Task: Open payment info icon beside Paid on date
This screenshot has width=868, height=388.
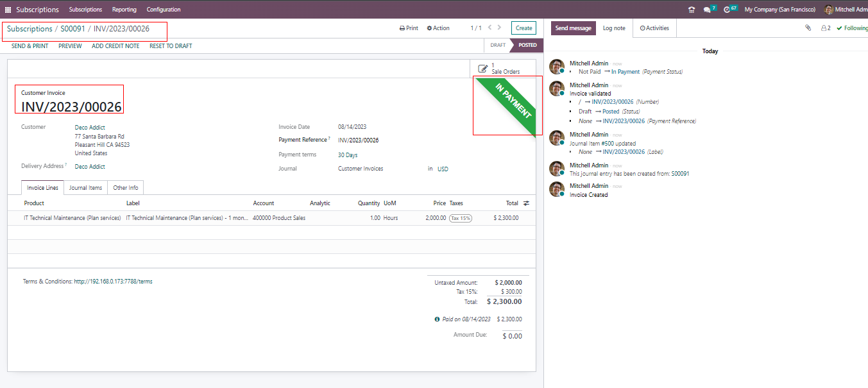Action: click(x=437, y=319)
